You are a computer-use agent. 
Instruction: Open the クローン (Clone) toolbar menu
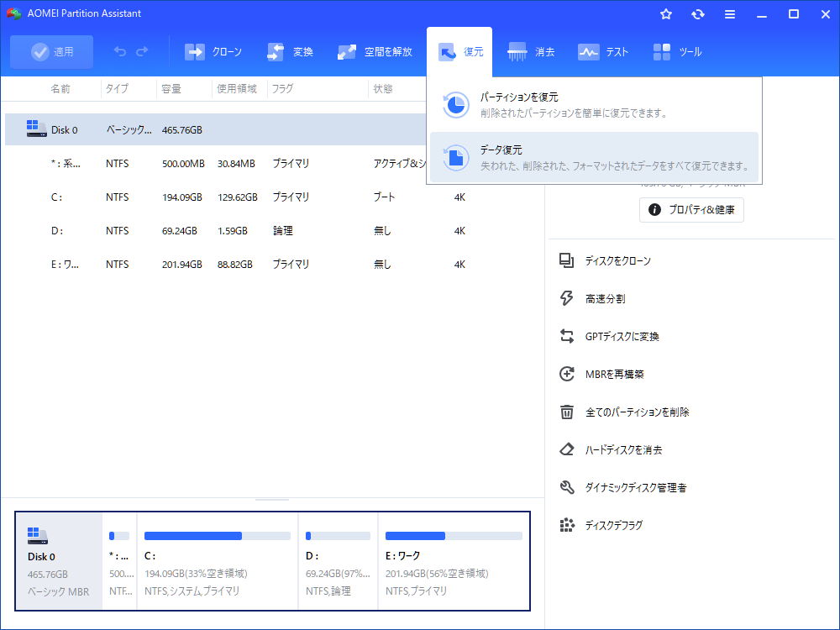point(213,52)
